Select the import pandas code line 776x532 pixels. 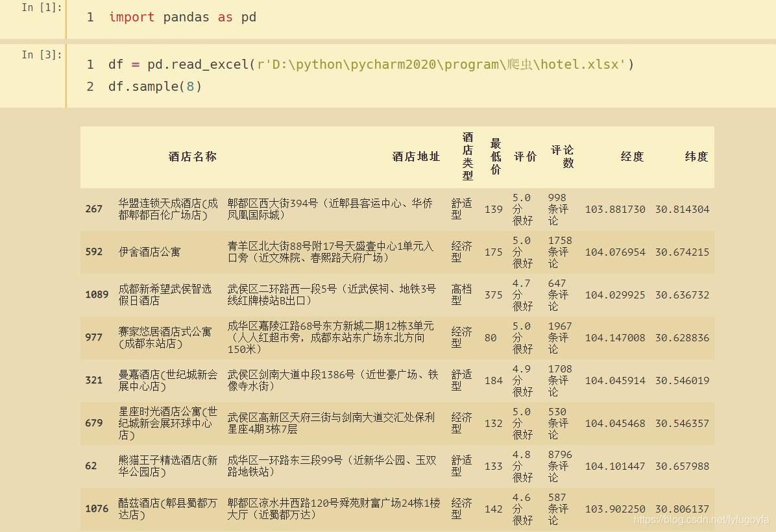point(178,18)
